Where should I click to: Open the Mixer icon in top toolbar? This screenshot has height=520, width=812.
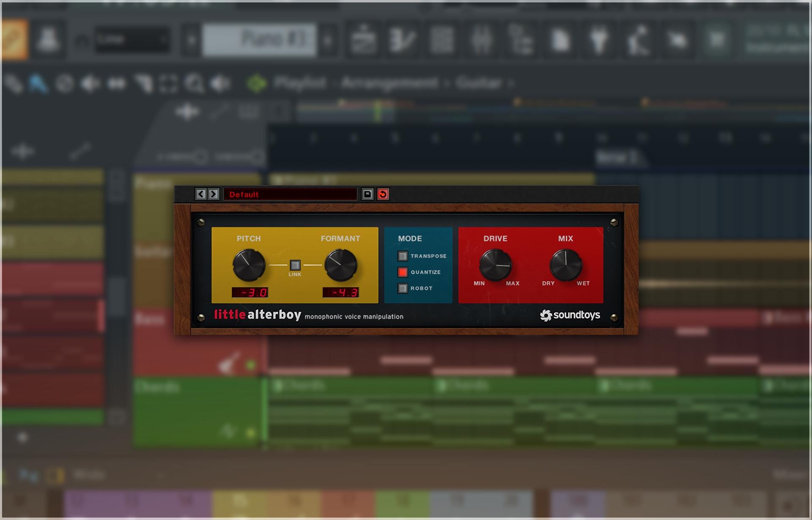(481, 40)
